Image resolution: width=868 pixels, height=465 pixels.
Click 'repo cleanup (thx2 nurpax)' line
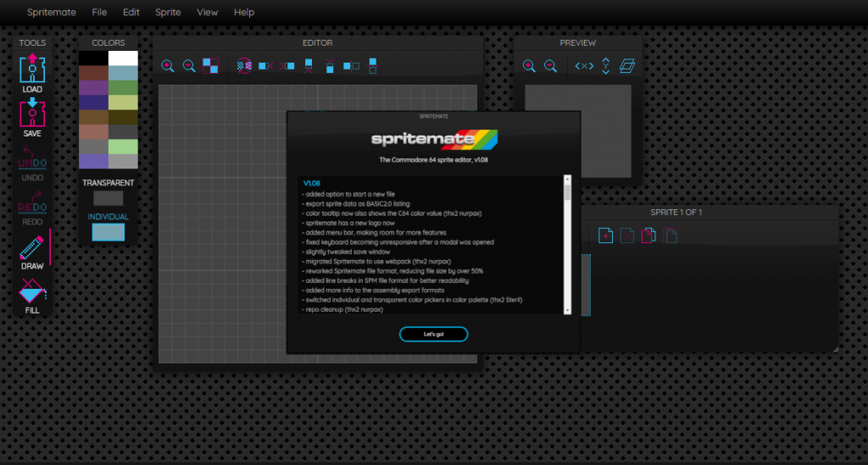[342, 309]
